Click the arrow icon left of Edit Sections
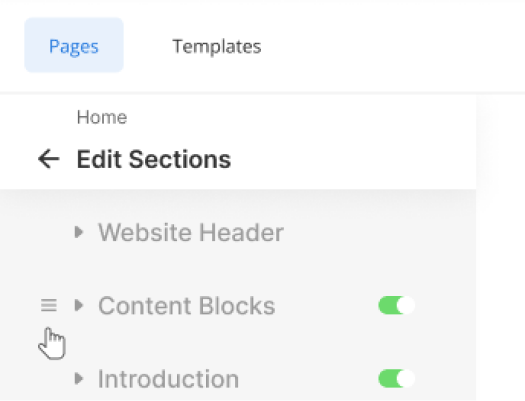The image size is (525, 401). pos(49,159)
